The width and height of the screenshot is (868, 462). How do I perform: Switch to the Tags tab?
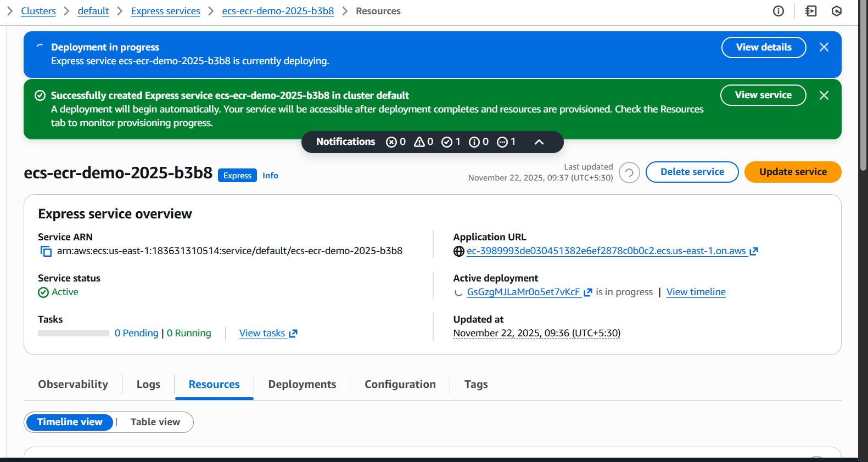tap(476, 384)
